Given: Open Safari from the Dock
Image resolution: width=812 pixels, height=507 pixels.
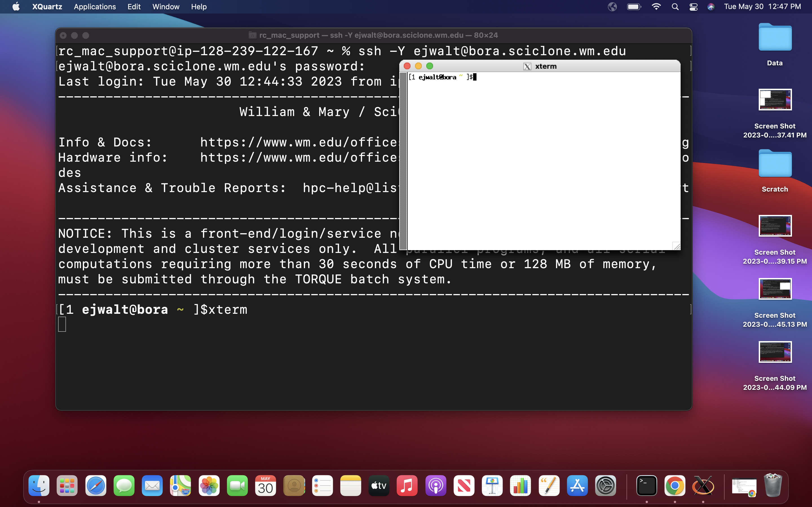Looking at the screenshot, I should coord(96,485).
